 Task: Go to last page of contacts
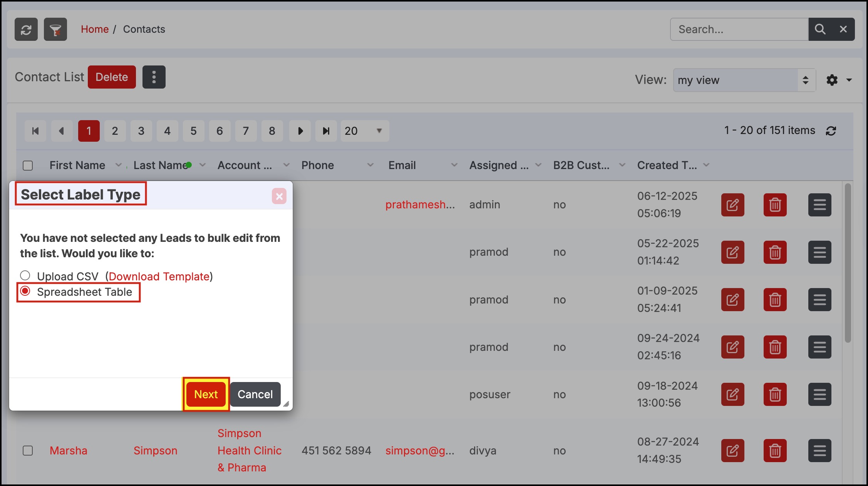click(x=326, y=131)
